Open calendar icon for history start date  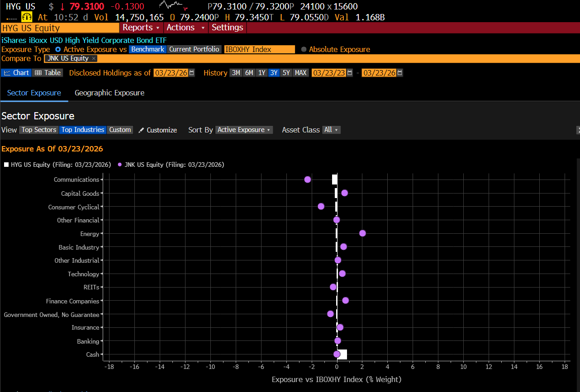349,73
